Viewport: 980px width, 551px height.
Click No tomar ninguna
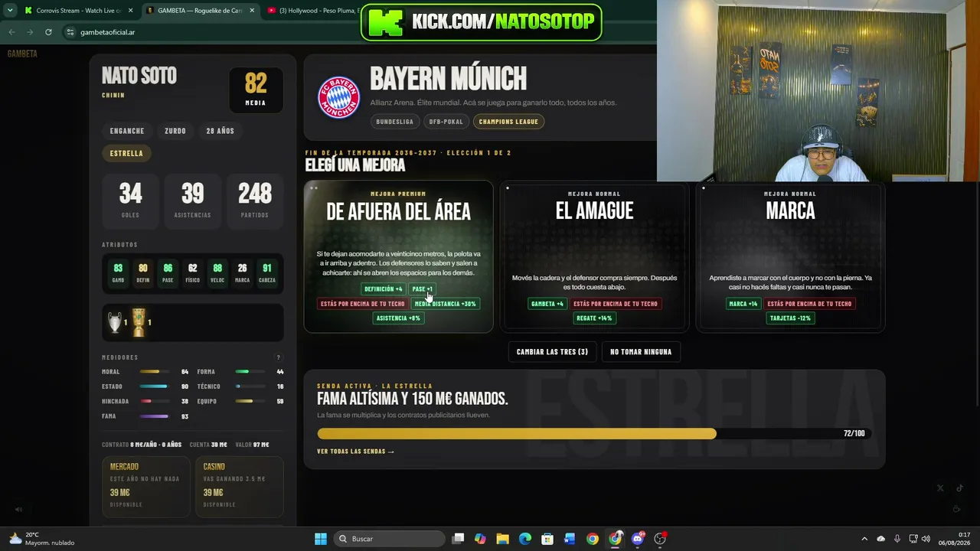point(641,352)
